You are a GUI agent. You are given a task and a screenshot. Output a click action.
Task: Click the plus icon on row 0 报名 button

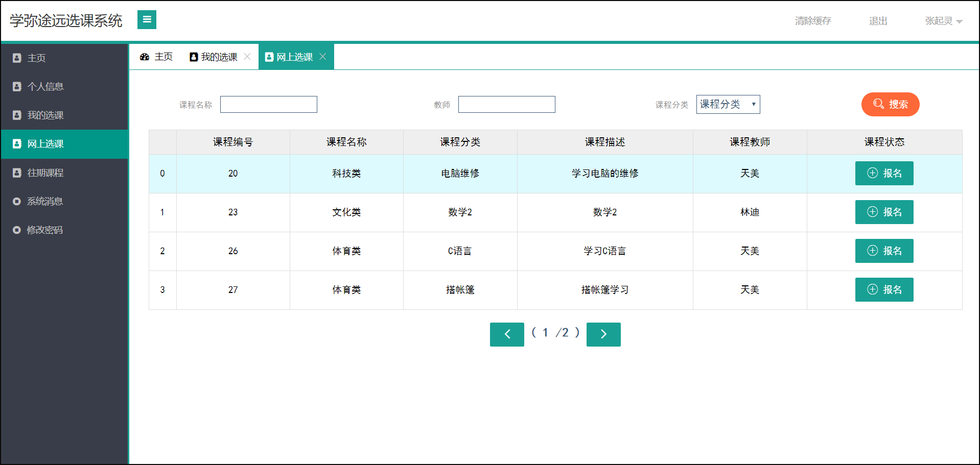pyautogui.click(x=872, y=174)
